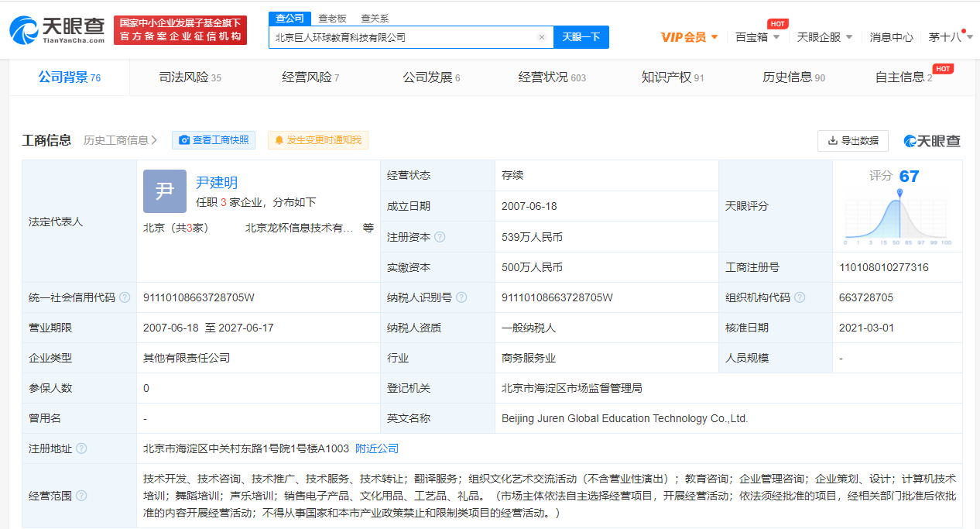This screenshot has height=529, width=980.
Task: Select the 查公司 search tab
Action: tap(290, 19)
